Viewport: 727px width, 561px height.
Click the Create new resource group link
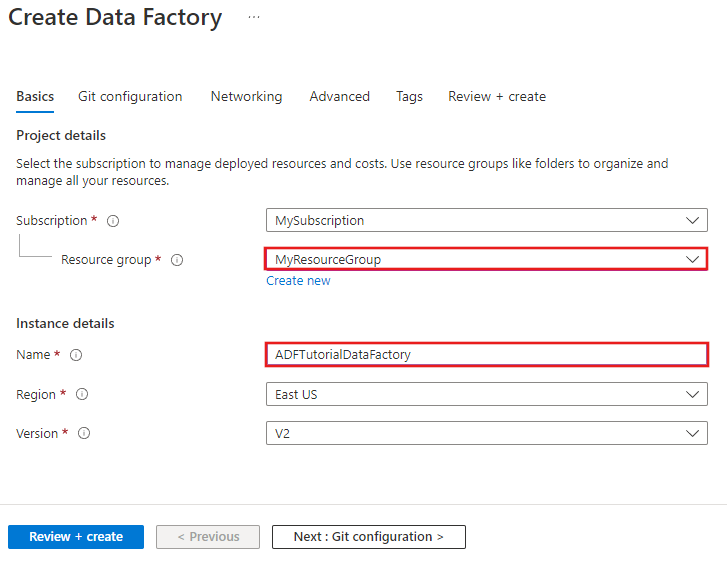(298, 281)
